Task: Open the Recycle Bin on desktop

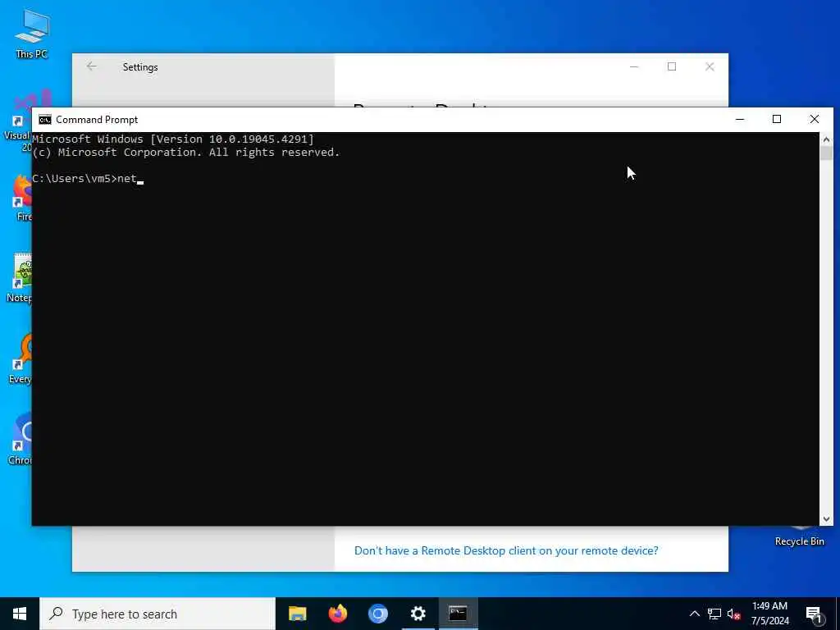Action: (799, 536)
